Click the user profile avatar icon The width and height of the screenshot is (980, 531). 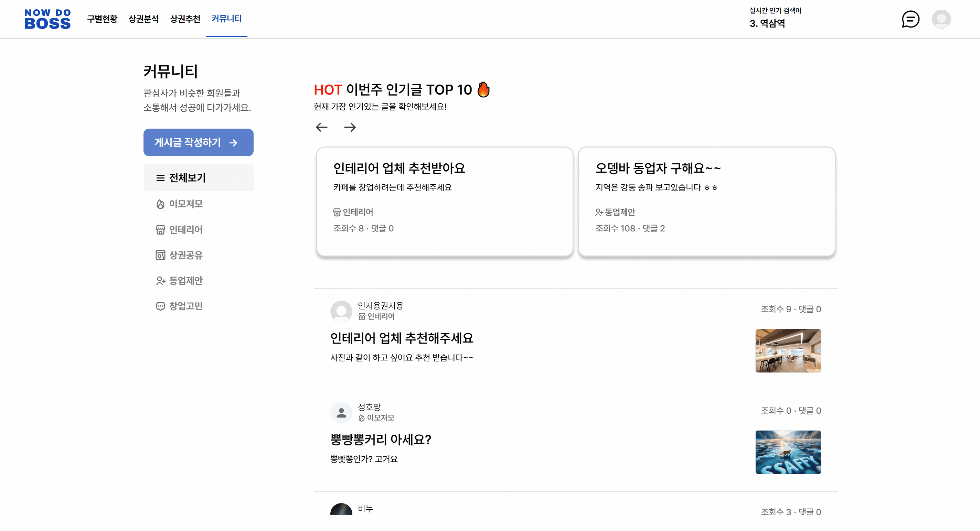click(x=941, y=19)
